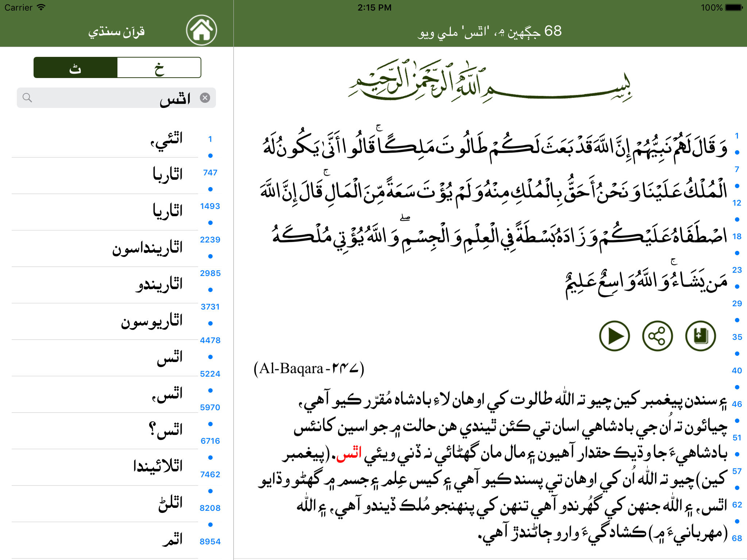Jump to index 4478 in word list

click(210, 340)
